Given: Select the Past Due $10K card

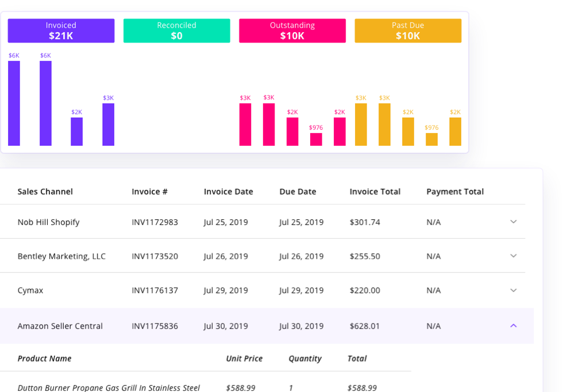Looking at the screenshot, I should coord(408,30).
